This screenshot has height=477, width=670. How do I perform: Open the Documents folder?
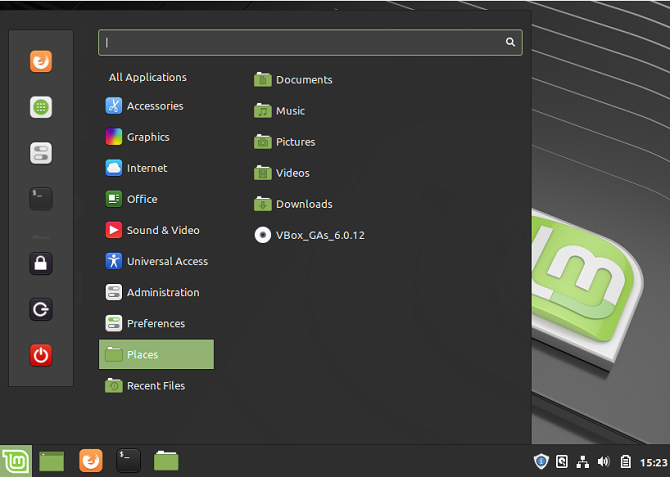pos(293,80)
